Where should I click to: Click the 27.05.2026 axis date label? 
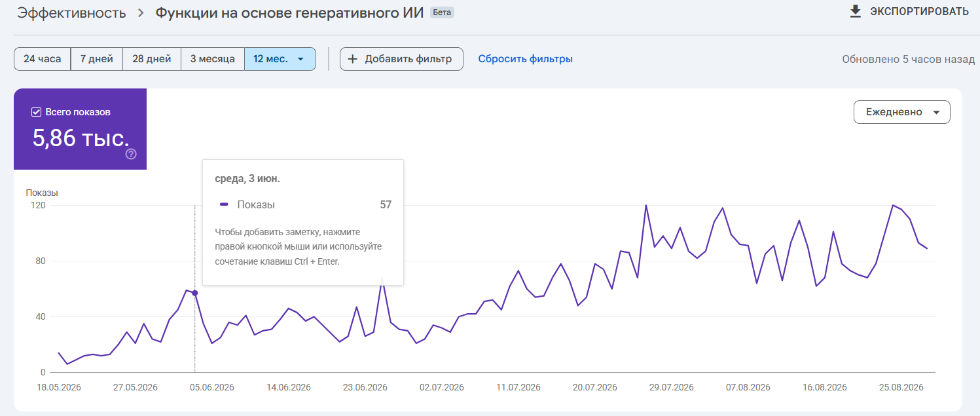(135, 387)
